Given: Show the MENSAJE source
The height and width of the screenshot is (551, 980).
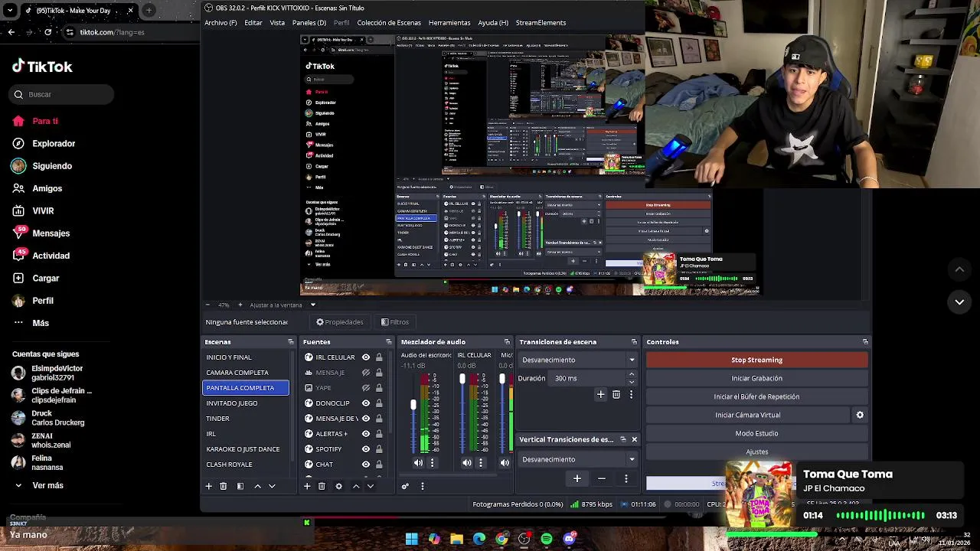Looking at the screenshot, I should (x=366, y=373).
